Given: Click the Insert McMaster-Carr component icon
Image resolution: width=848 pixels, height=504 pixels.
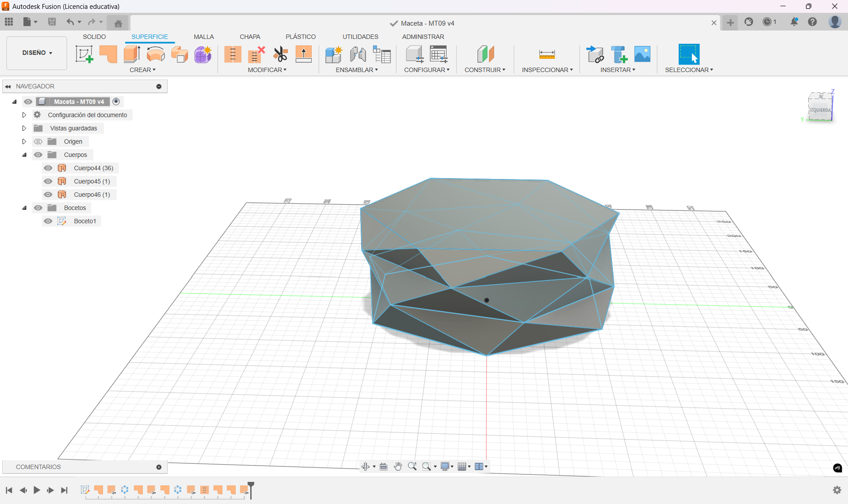Looking at the screenshot, I should point(619,54).
